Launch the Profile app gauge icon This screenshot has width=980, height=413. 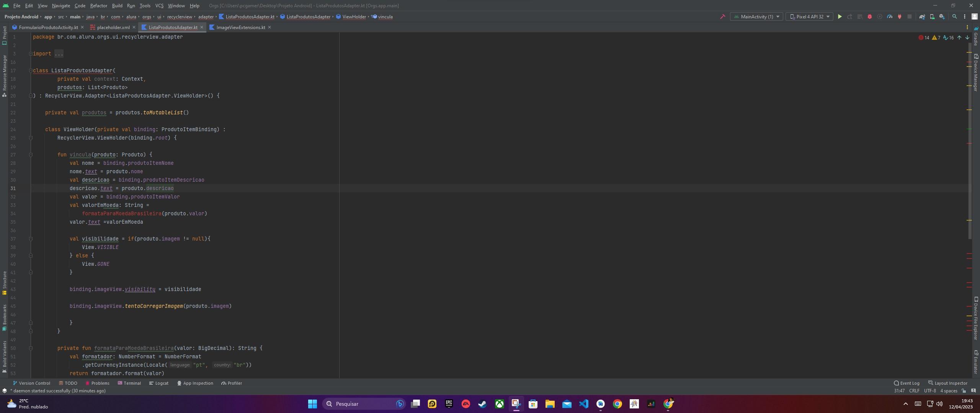click(889, 17)
